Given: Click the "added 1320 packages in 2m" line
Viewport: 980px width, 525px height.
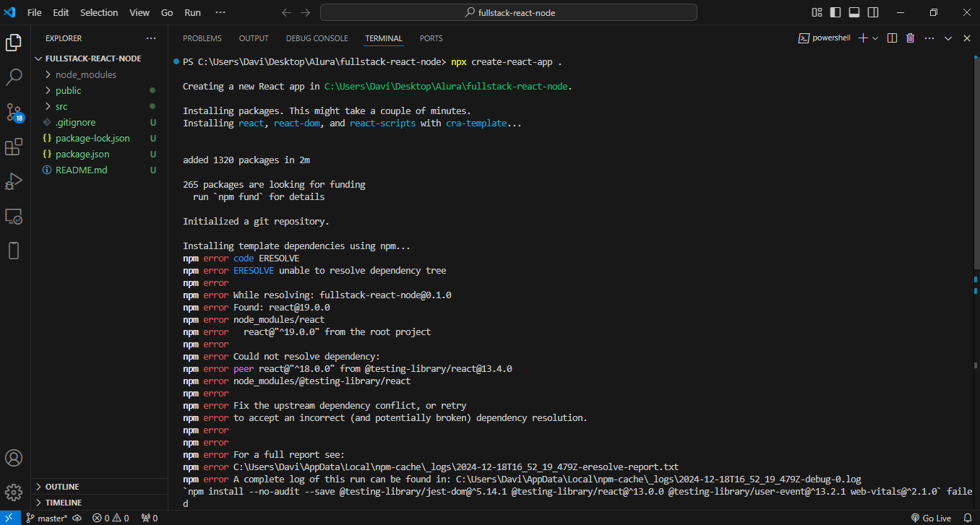Looking at the screenshot, I should (246, 160).
